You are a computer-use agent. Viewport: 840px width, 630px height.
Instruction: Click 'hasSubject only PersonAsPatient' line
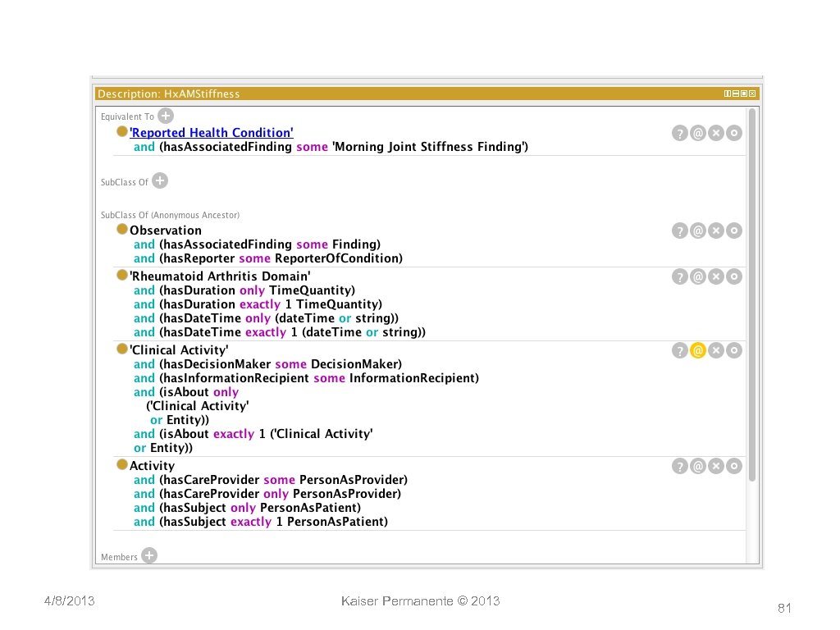(247, 508)
